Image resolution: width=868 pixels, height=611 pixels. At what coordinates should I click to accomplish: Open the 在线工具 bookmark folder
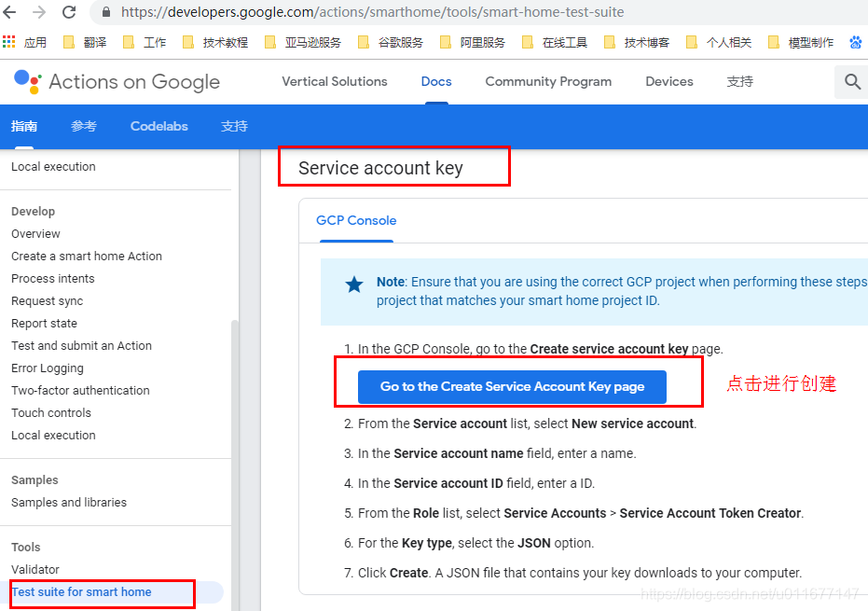click(x=554, y=42)
